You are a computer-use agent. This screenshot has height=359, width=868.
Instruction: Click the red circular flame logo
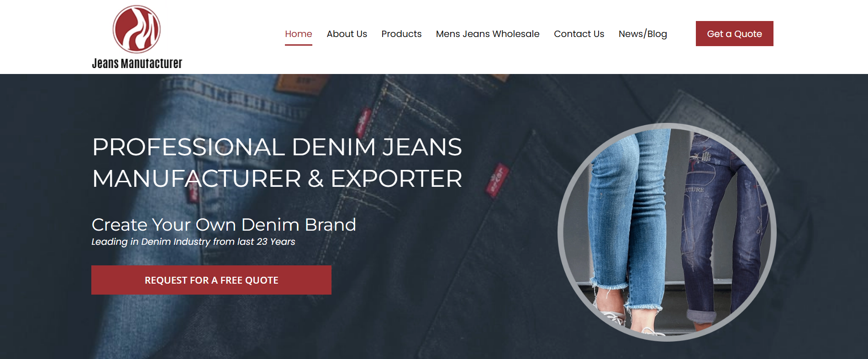click(137, 29)
